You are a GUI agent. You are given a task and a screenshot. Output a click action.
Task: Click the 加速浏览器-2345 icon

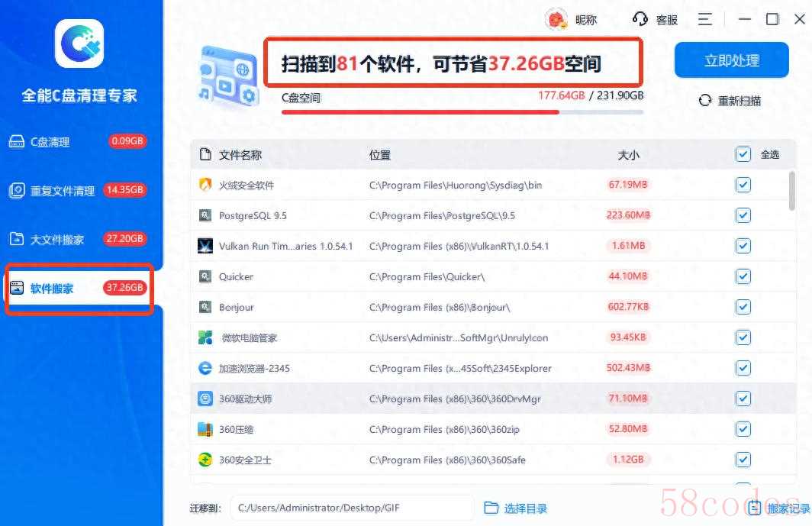[205, 368]
